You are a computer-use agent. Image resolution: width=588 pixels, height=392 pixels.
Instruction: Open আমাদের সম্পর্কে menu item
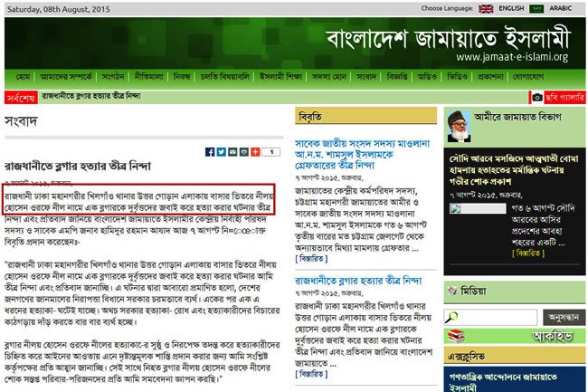66,77
